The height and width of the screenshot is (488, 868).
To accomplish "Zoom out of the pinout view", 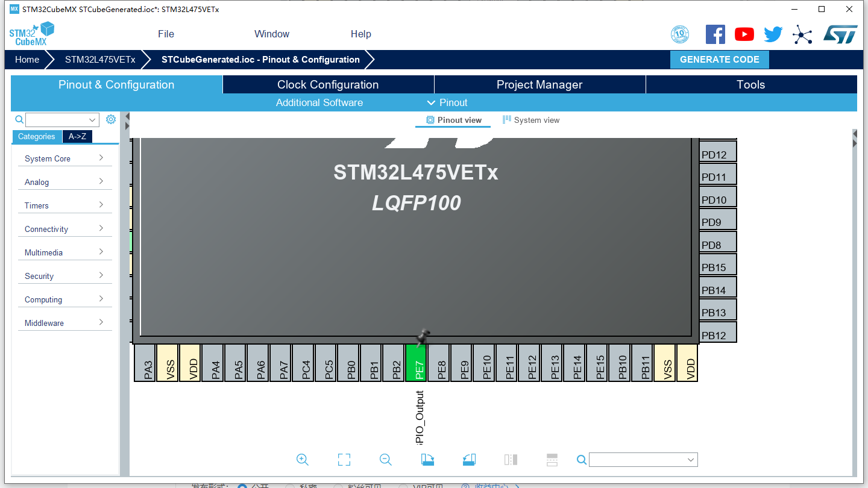I will coord(385,459).
